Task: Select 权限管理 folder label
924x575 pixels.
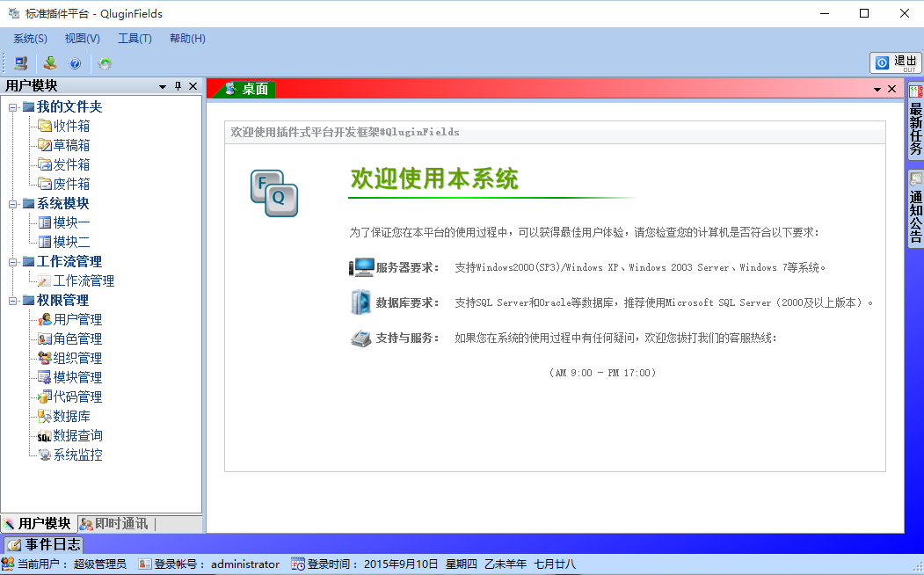Action: (x=63, y=300)
